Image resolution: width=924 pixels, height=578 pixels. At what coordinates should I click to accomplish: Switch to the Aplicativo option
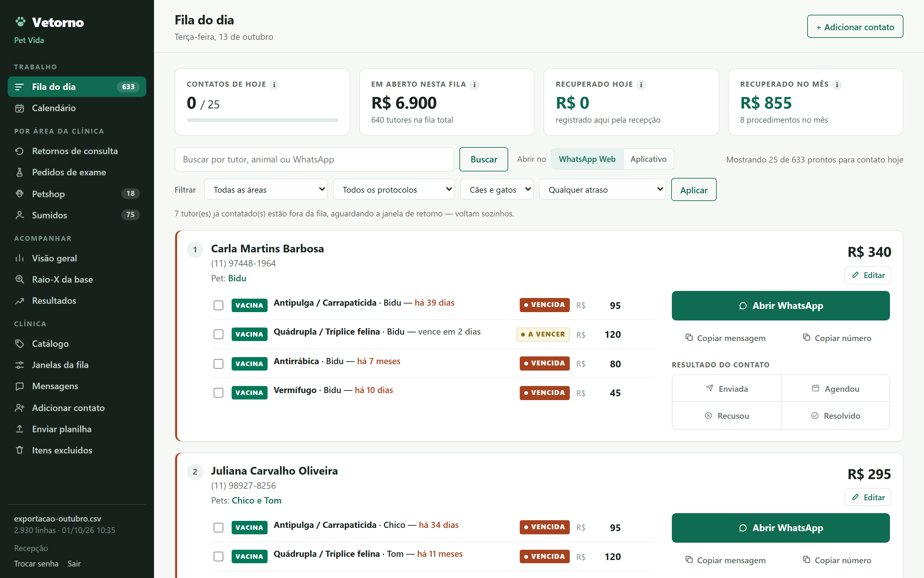[648, 159]
